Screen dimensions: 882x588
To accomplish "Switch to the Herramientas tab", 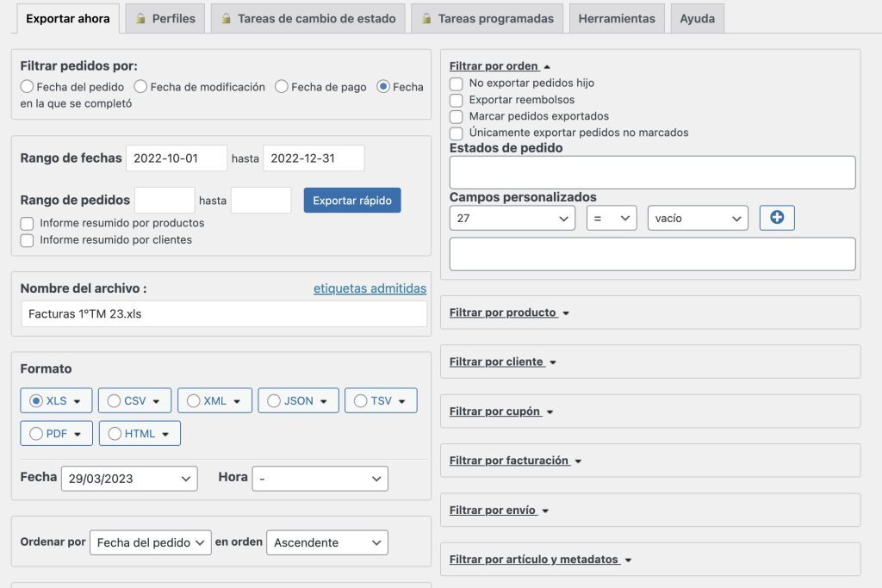I will (x=616, y=19).
